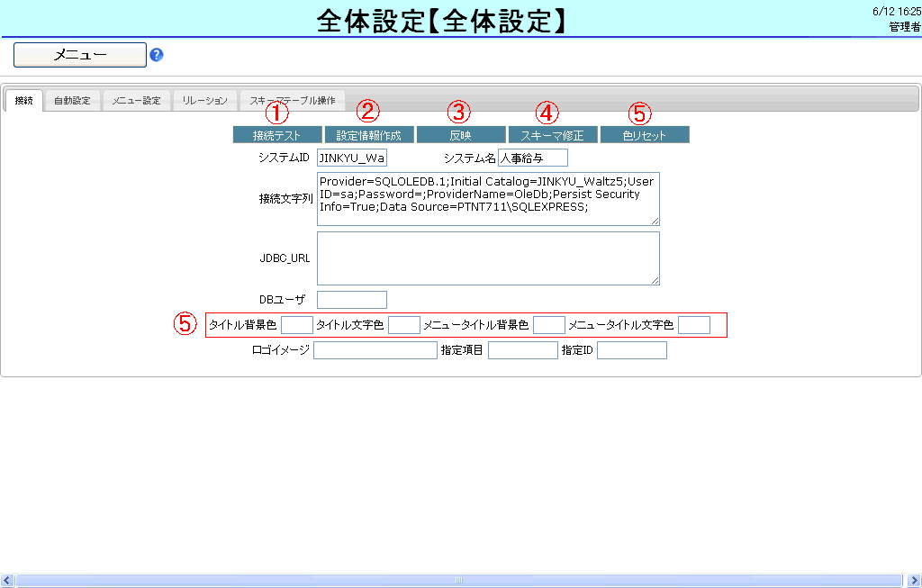922x588 pixels.
Task: Focus the システム名 text field
Action: 533,158
